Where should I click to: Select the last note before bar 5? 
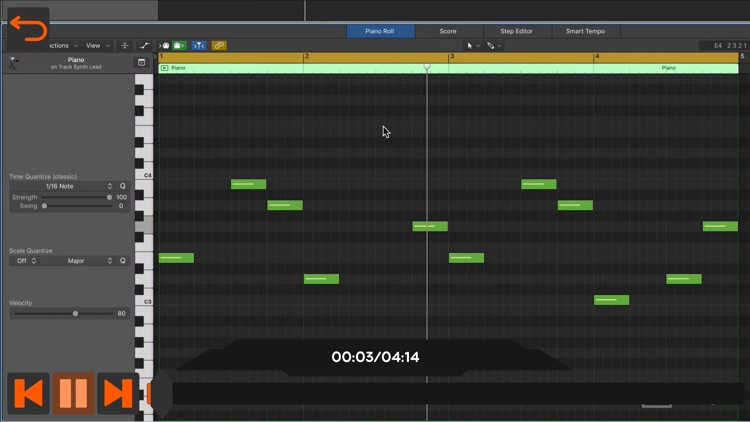pyautogui.click(x=720, y=226)
